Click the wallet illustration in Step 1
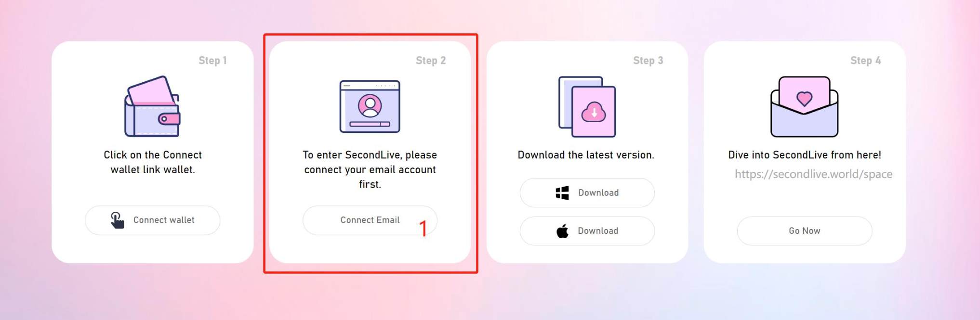Image resolution: width=980 pixels, height=320 pixels. point(152,106)
